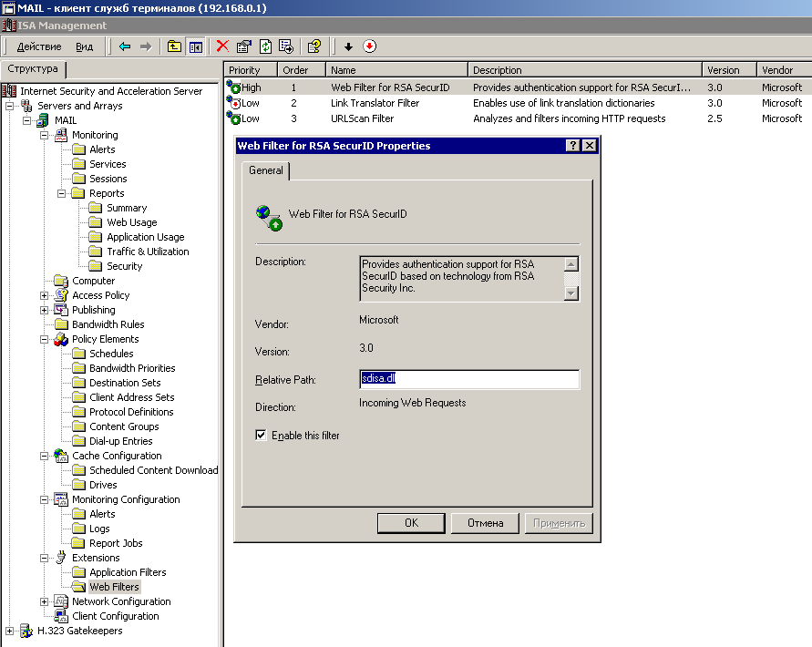The height and width of the screenshot is (647, 812).
Task: Open the Properties toolbar icon
Action: point(244,46)
